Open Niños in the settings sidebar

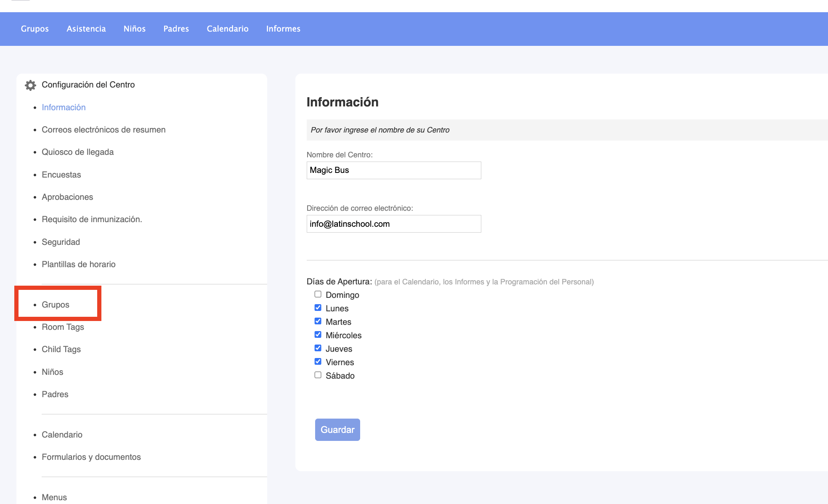52,372
